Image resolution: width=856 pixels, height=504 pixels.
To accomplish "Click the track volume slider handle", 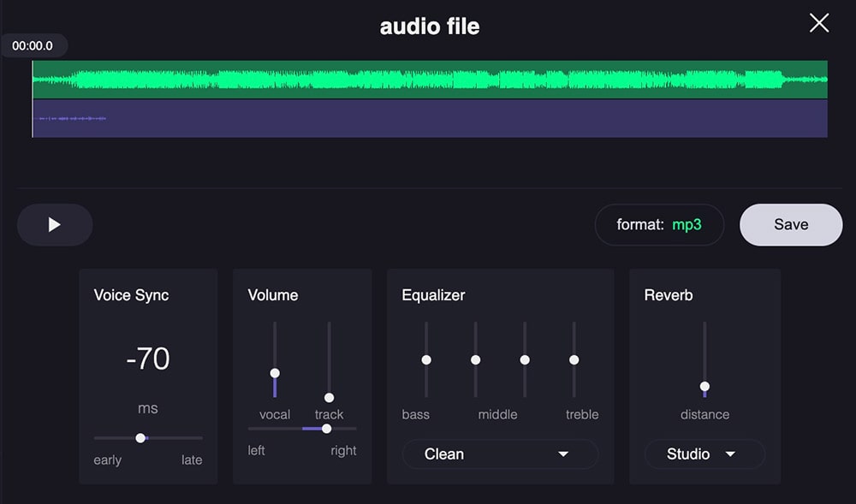I will point(329,397).
